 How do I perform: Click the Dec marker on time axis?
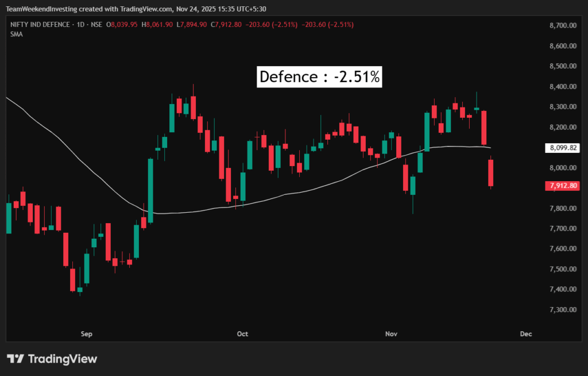coord(525,333)
